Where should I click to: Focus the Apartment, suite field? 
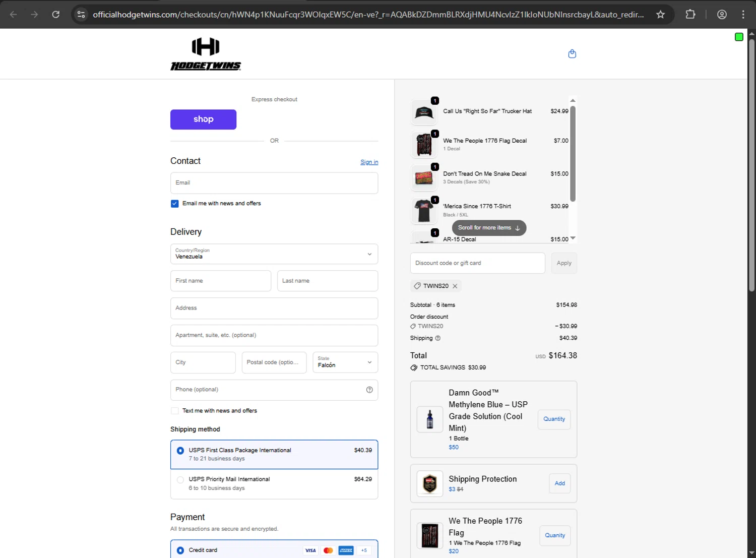[x=274, y=335]
